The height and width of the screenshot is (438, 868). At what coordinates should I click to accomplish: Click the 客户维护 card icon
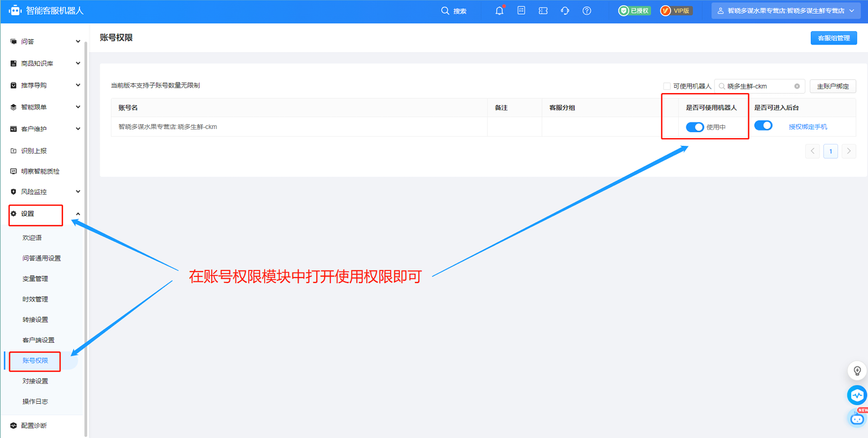(x=14, y=129)
